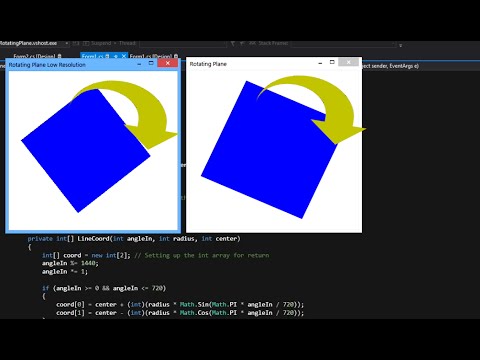Minimize the Rotating Plane Low Resolution window
The height and width of the screenshot is (360, 480).
(139, 64)
